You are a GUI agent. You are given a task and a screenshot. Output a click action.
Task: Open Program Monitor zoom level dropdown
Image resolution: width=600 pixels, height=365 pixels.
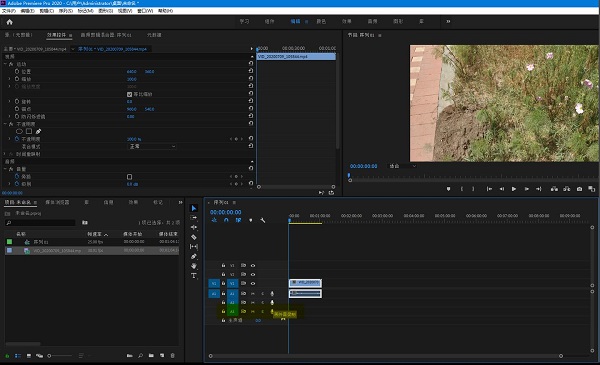coord(403,166)
